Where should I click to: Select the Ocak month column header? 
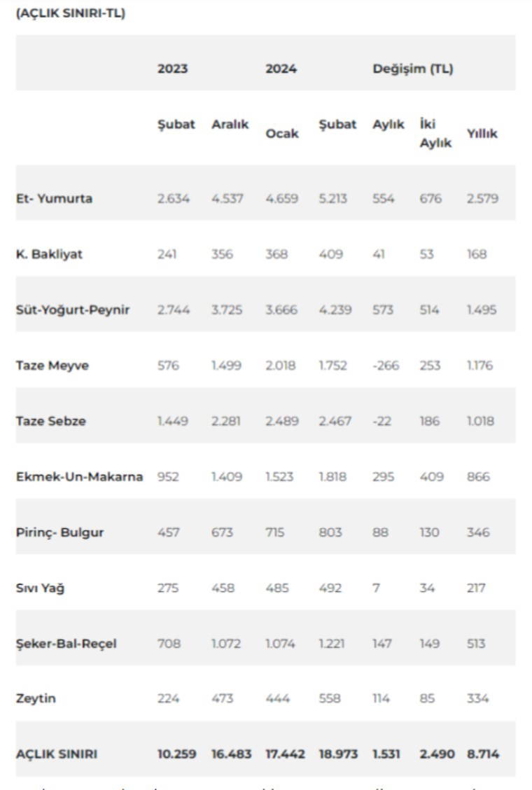coord(281,133)
